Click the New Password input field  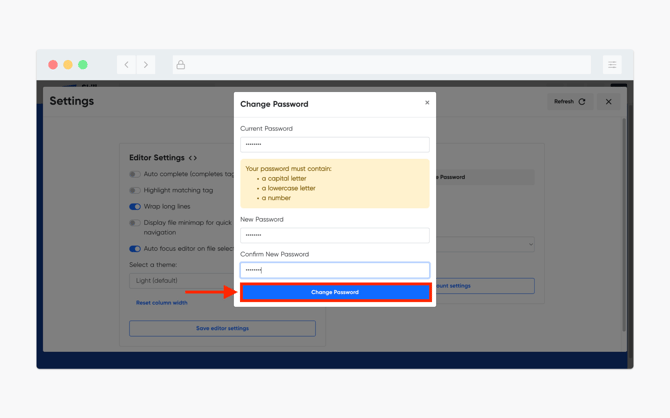(335, 235)
